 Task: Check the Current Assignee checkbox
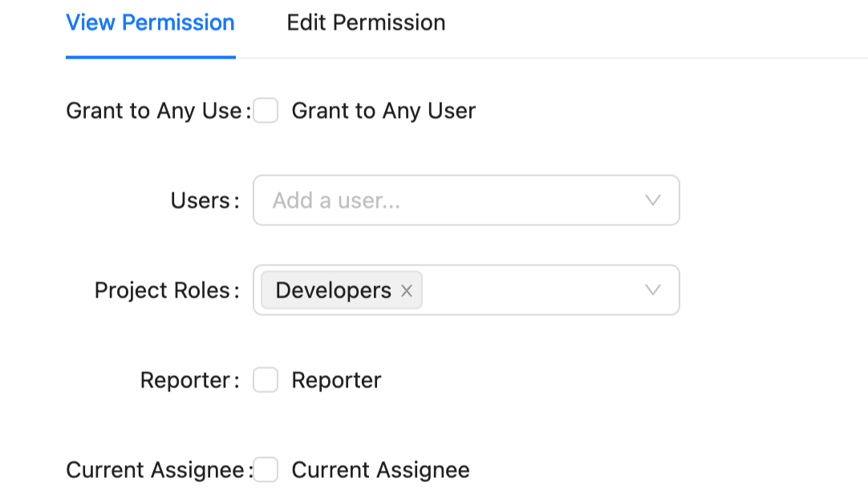(266, 470)
